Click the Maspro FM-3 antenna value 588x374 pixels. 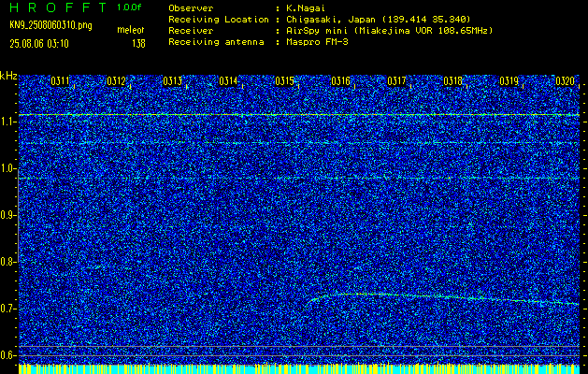[317, 42]
